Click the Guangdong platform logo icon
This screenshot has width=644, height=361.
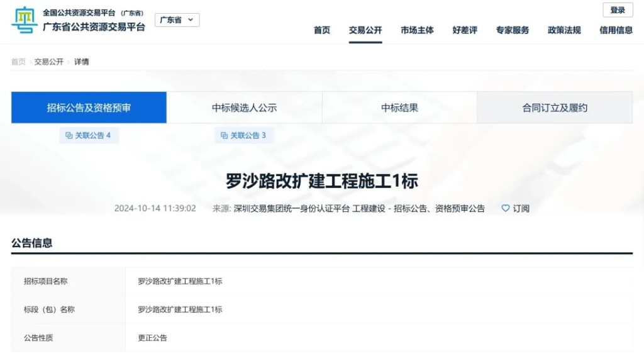(x=25, y=20)
